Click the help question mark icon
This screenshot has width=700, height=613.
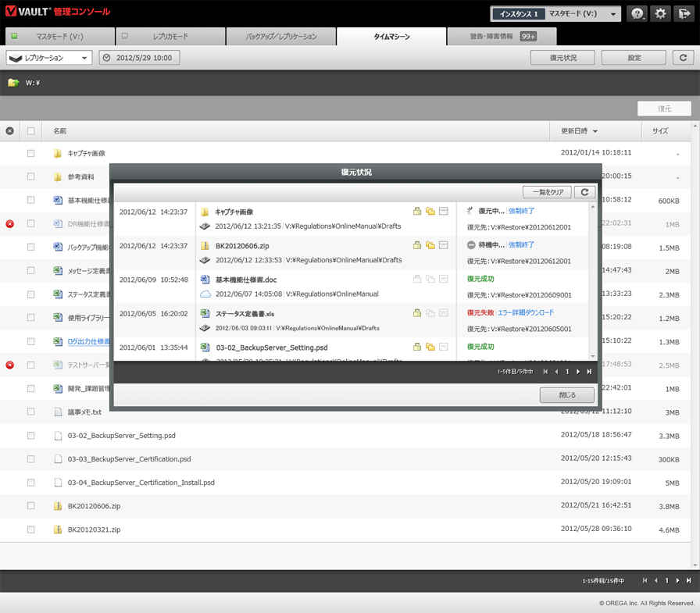pos(637,14)
